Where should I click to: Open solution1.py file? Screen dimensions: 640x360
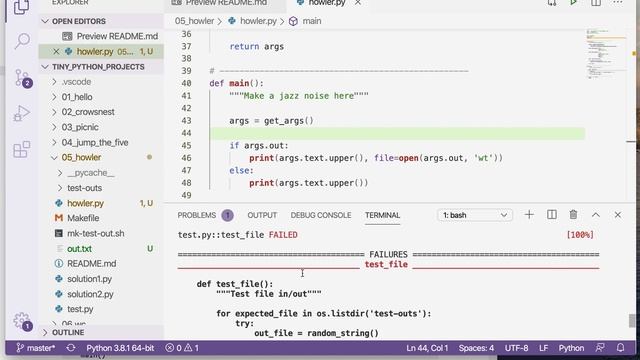[x=89, y=279]
